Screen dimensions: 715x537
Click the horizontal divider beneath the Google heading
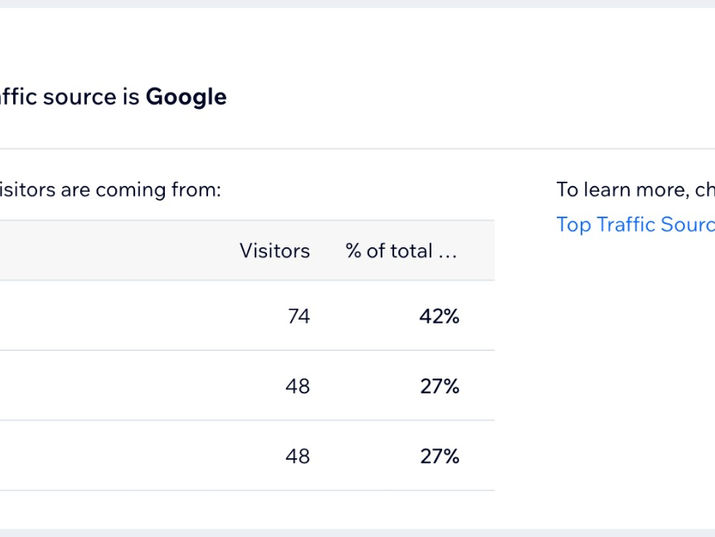pos(358,149)
